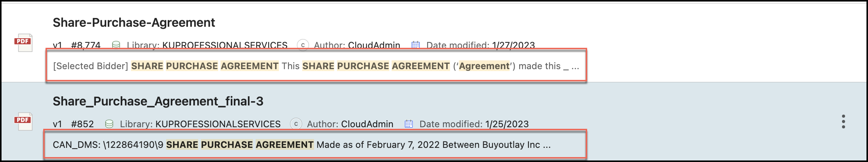Click 'Author: CloudAdmin' in the #852 row
Viewport: 868px width, 162px height.
click(350, 124)
